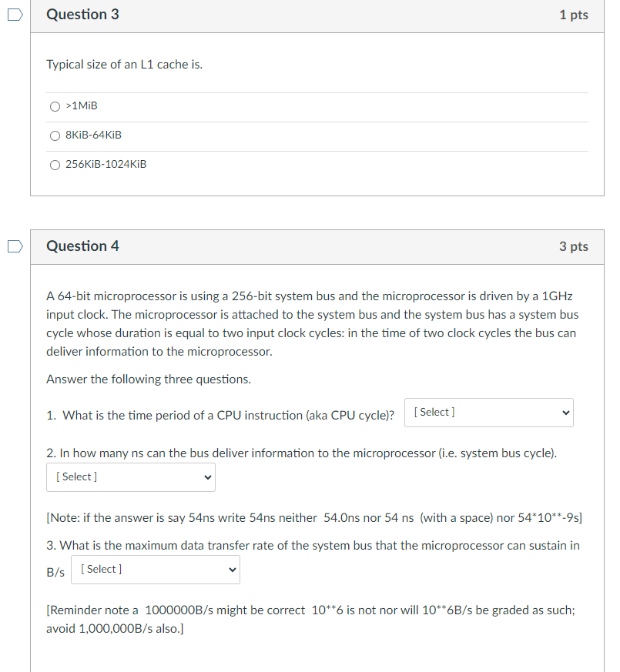Click the flag icon beside Question 3
The image size is (620, 672).
(x=13, y=14)
